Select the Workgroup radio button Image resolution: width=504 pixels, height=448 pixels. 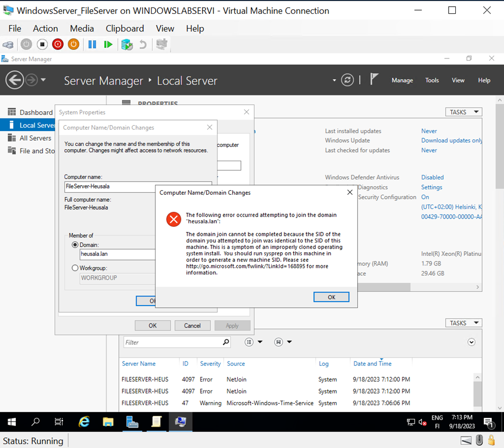[75, 268]
